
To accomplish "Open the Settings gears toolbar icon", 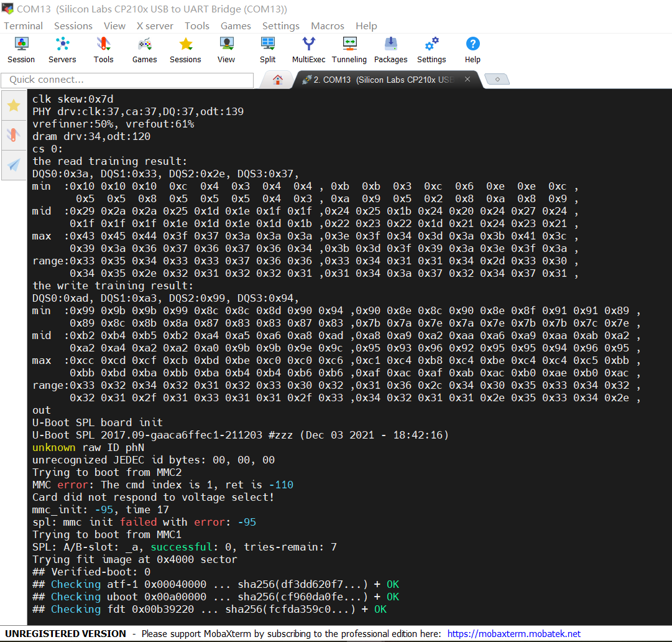I will coord(431,50).
